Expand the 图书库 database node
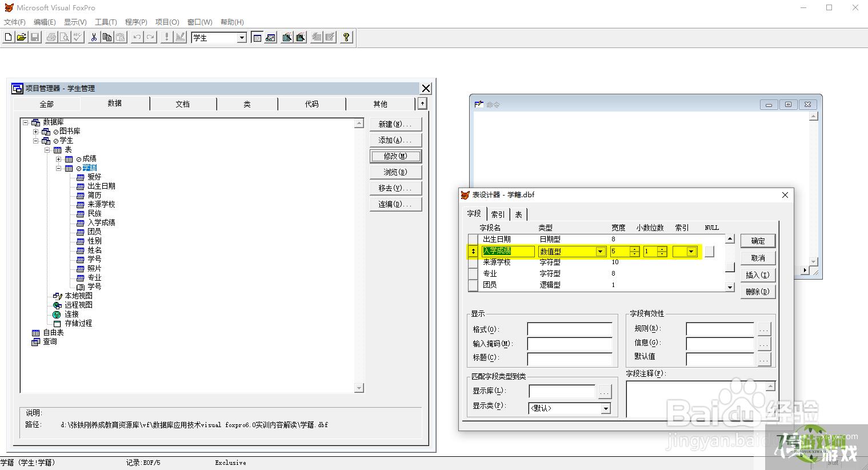Viewport: 868px width, 470px height. click(36, 132)
